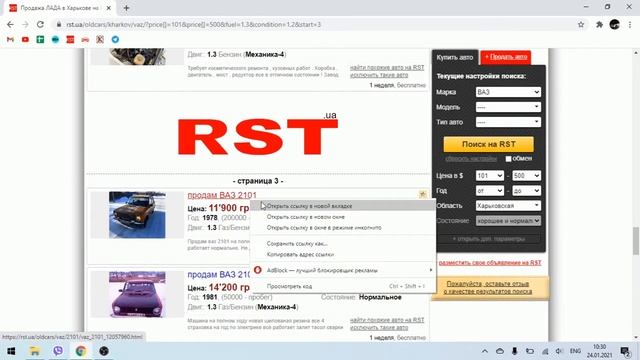
Task: Open the brown VAZ 2101 thumbnail
Action: click(x=137, y=215)
